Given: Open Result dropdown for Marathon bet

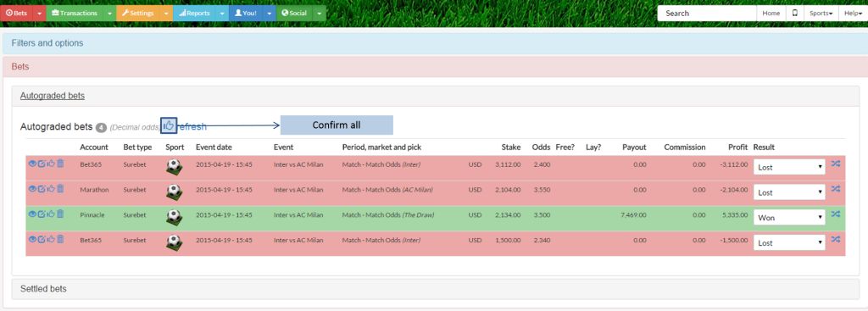Looking at the screenshot, I should coord(789,192).
